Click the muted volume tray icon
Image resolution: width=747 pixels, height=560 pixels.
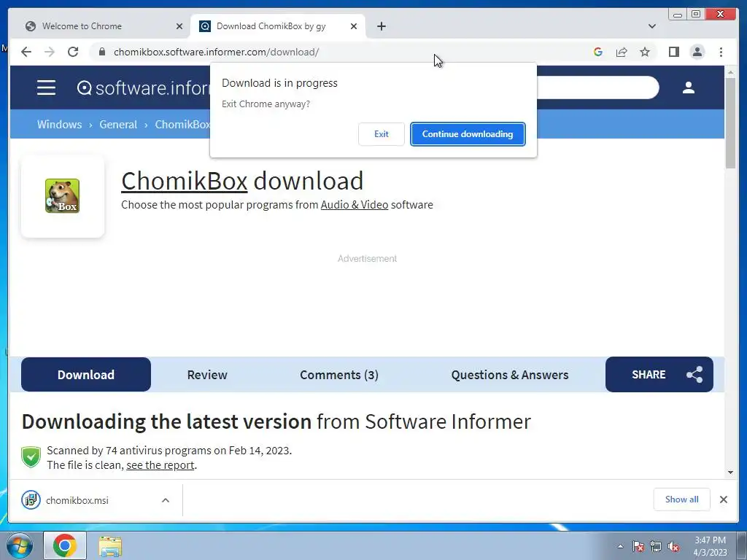pyautogui.click(x=673, y=546)
